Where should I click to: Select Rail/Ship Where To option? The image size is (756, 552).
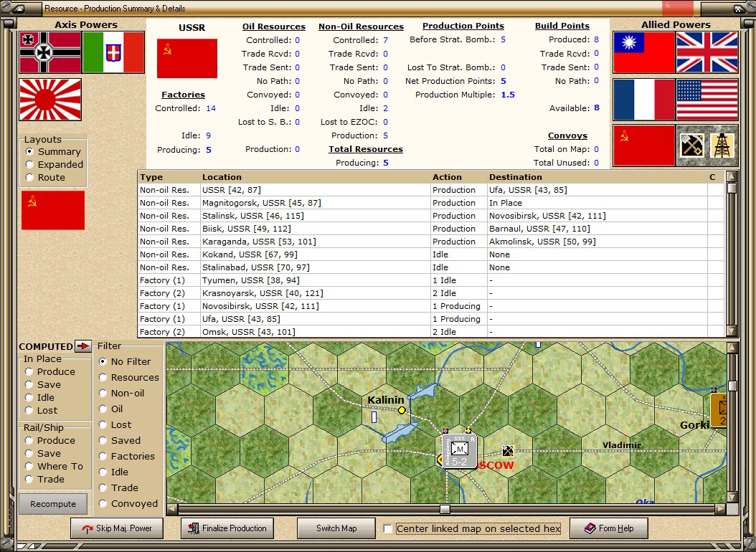(x=29, y=466)
